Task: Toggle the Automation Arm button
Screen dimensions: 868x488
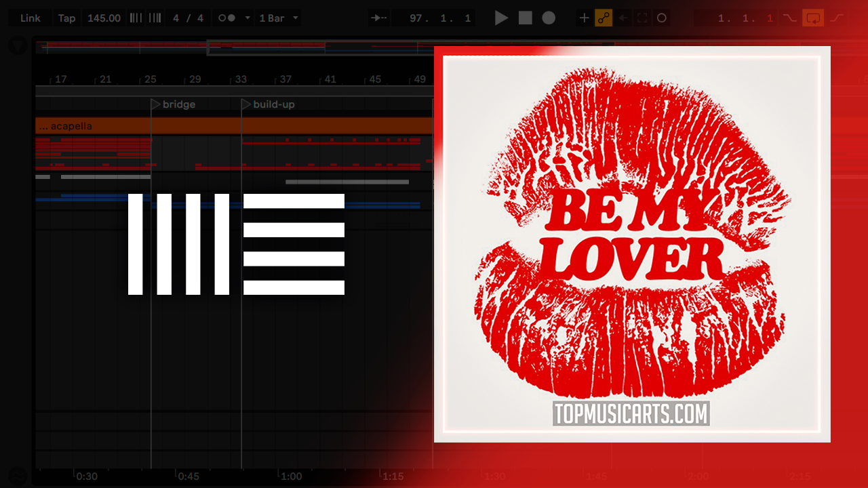Action: coord(604,18)
